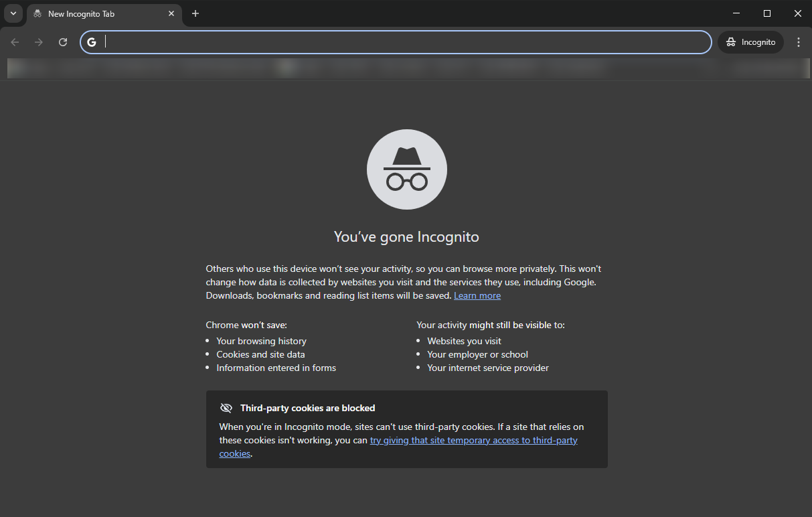Click the temporary third-party cookies access link

click(x=473, y=440)
